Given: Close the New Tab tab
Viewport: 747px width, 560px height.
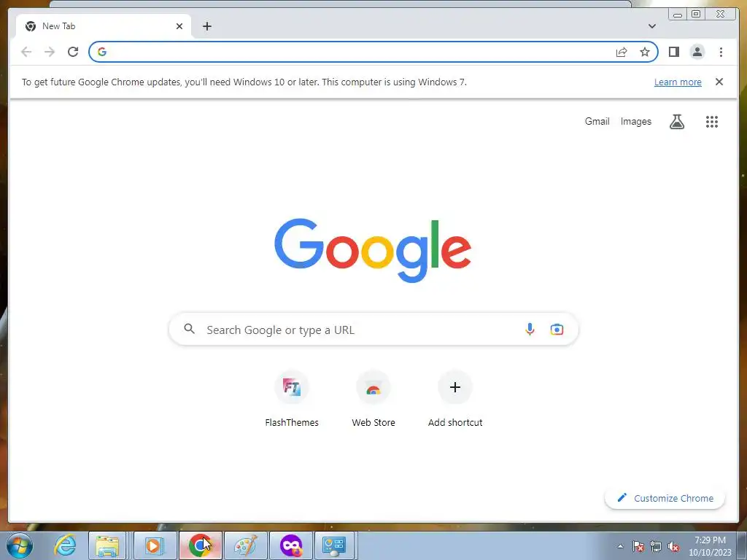Looking at the screenshot, I should point(179,26).
